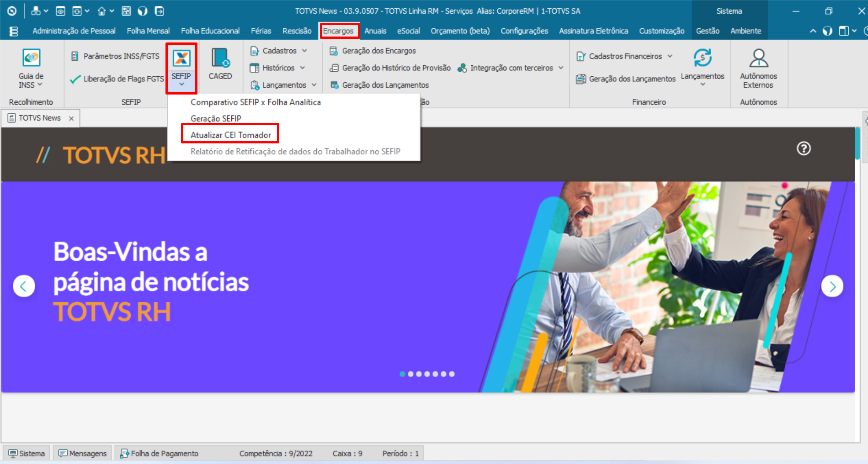Expand the large Lançamentos button in Financeiro
This screenshot has width=868, height=464.
point(703,68)
